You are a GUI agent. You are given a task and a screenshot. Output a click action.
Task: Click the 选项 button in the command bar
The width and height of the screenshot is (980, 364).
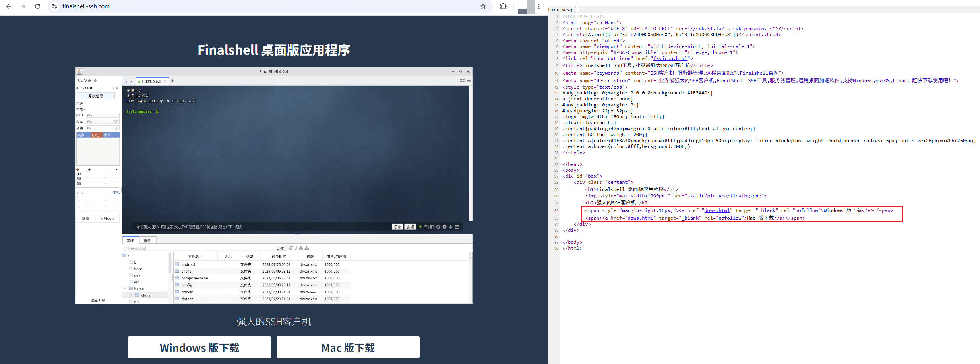click(410, 227)
